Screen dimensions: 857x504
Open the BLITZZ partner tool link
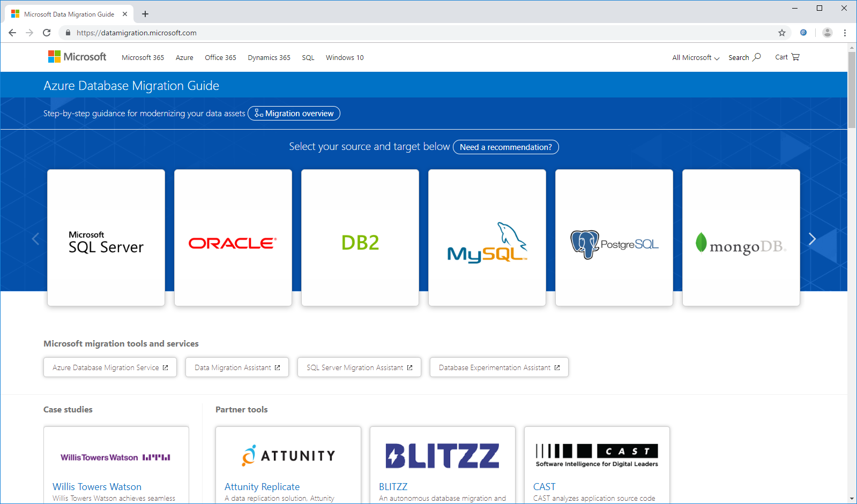[x=393, y=487]
